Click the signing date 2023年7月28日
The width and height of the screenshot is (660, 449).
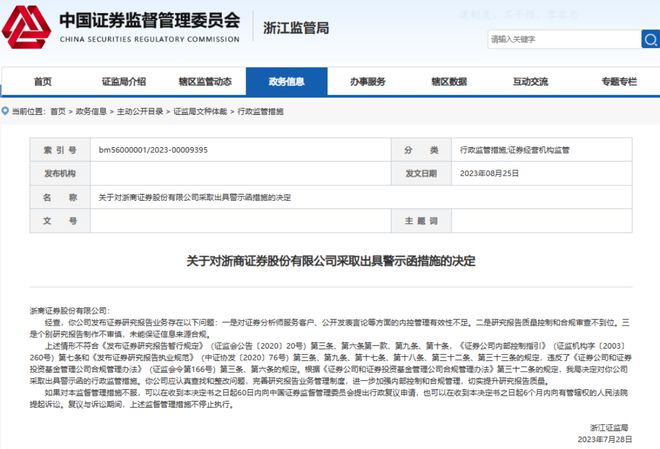pyautogui.click(x=605, y=439)
